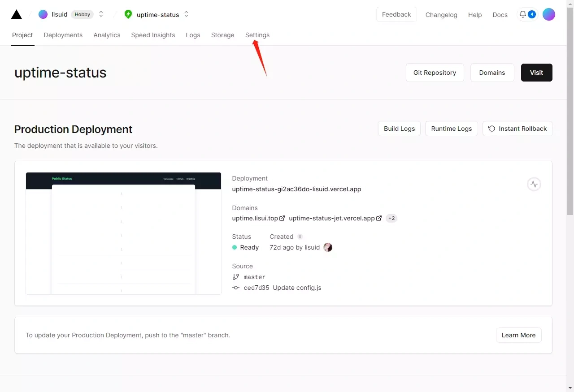Click the master branch icon

(236, 277)
